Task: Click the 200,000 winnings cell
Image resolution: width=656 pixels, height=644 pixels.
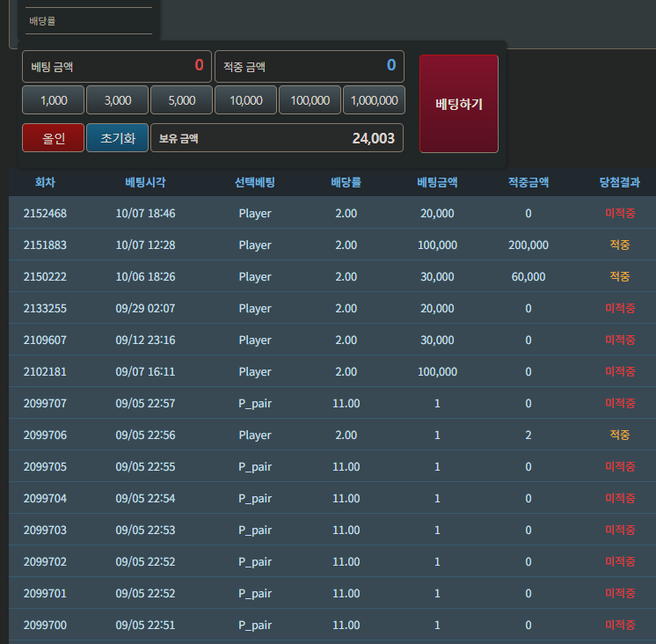Action: (528, 245)
